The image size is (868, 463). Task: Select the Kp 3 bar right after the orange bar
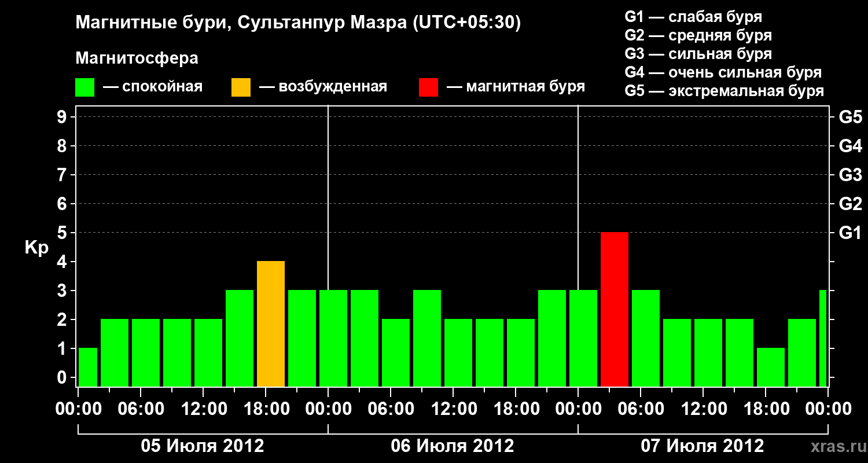tap(302, 339)
